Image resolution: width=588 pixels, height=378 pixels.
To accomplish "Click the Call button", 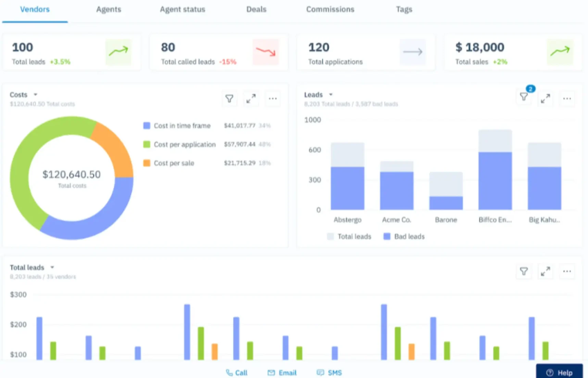I will click(x=237, y=373).
